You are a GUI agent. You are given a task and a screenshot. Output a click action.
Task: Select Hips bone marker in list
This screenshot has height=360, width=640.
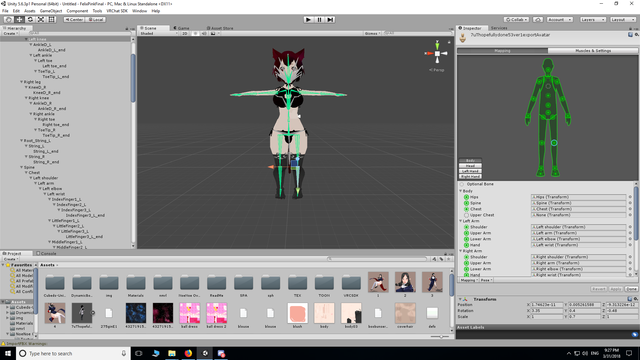466,197
